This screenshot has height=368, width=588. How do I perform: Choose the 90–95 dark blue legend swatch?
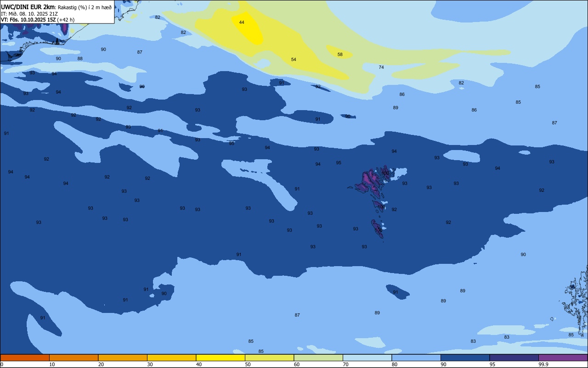465,357
